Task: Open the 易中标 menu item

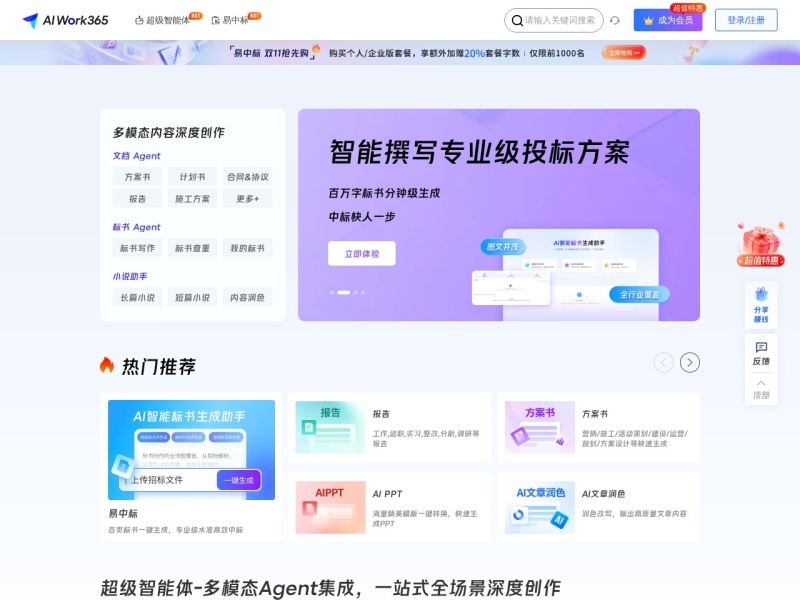Action: click(230, 20)
